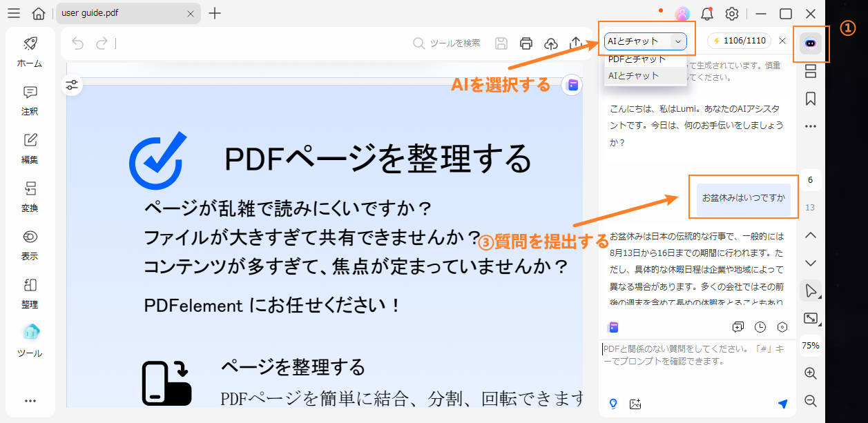Toggle the page settings slider icon
This screenshot has height=423, width=868.
coord(73,86)
